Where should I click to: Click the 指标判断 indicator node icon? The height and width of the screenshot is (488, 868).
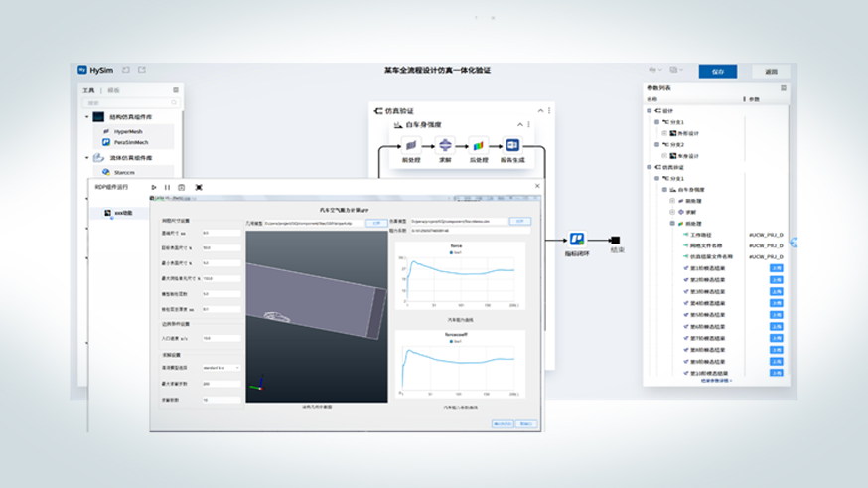578,240
